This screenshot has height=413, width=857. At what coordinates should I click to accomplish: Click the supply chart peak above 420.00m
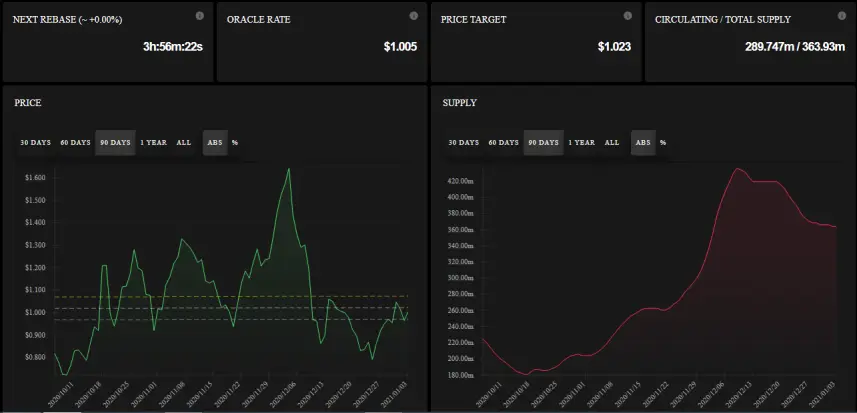pyautogui.click(x=737, y=169)
